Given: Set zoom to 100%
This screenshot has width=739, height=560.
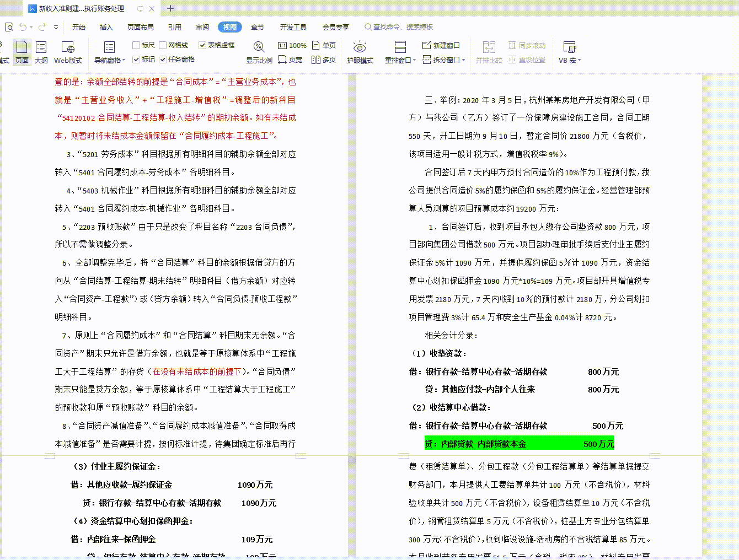Looking at the screenshot, I should [x=292, y=45].
